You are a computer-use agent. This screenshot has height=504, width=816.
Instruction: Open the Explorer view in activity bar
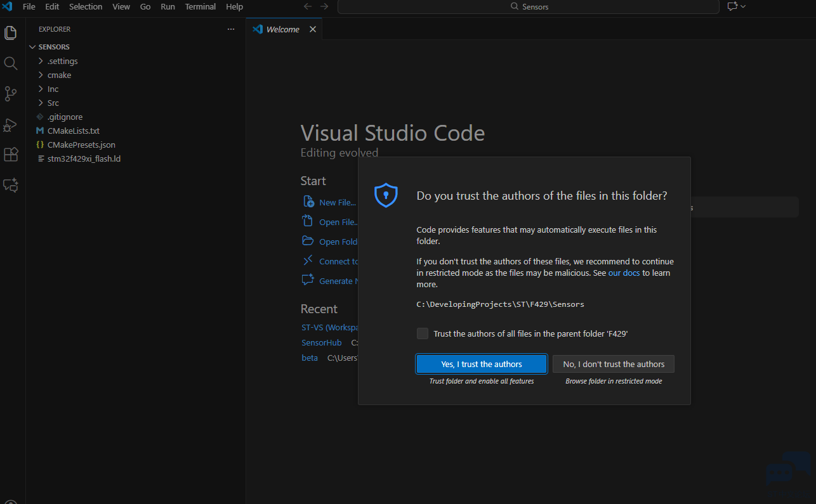tap(11, 33)
